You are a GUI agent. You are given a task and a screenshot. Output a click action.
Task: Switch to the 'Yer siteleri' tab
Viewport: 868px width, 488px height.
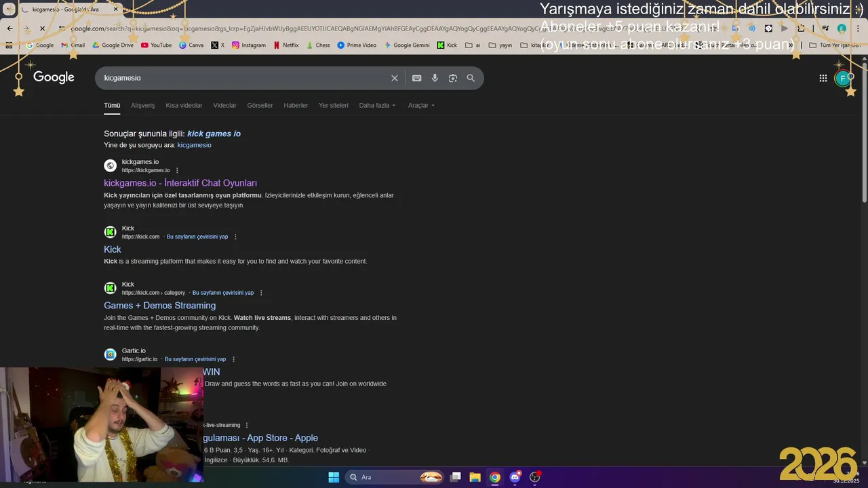pyautogui.click(x=334, y=105)
